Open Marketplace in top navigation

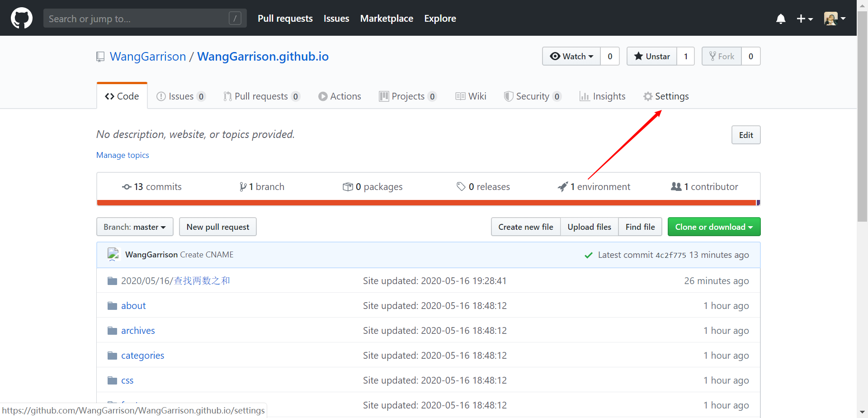click(x=387, y=19)
